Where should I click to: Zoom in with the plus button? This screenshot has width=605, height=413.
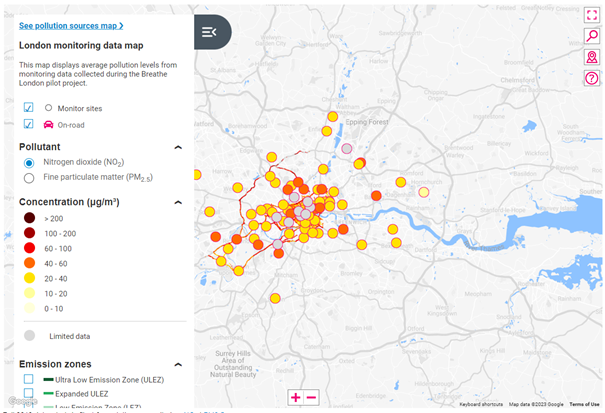pos(296,397)
